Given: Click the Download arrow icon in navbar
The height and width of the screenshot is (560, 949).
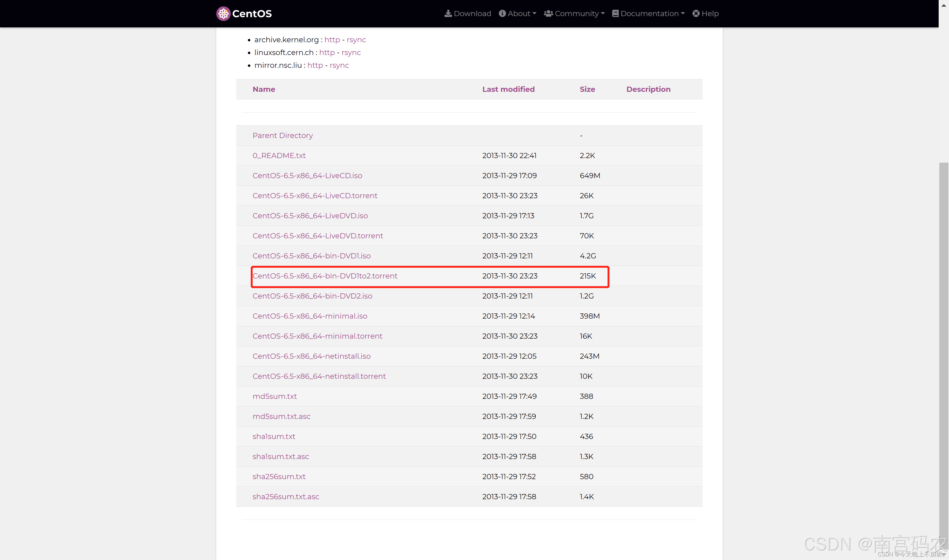Looking at the screenshot, I should [448, 14].
